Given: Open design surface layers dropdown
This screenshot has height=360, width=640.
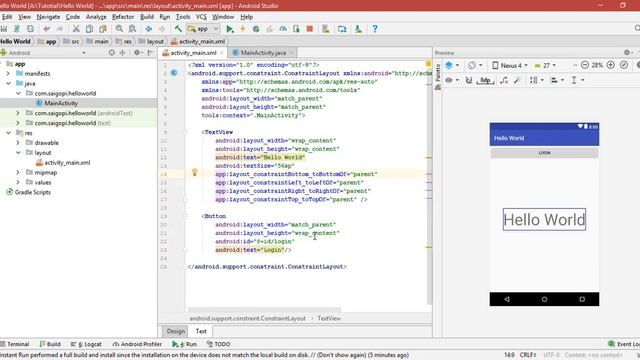Looking at the screenshot, I should pyautogui.click(x=452, y=65).
